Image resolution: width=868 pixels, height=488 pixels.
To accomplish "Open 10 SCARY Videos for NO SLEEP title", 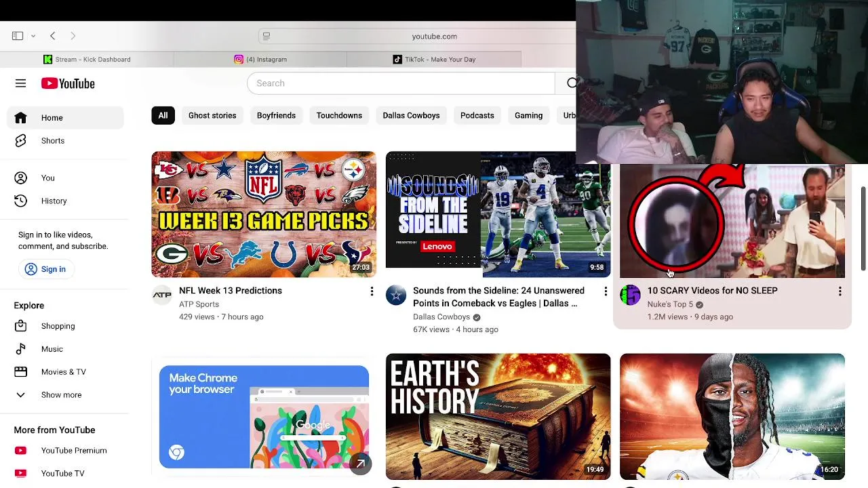I will (712, 291).
